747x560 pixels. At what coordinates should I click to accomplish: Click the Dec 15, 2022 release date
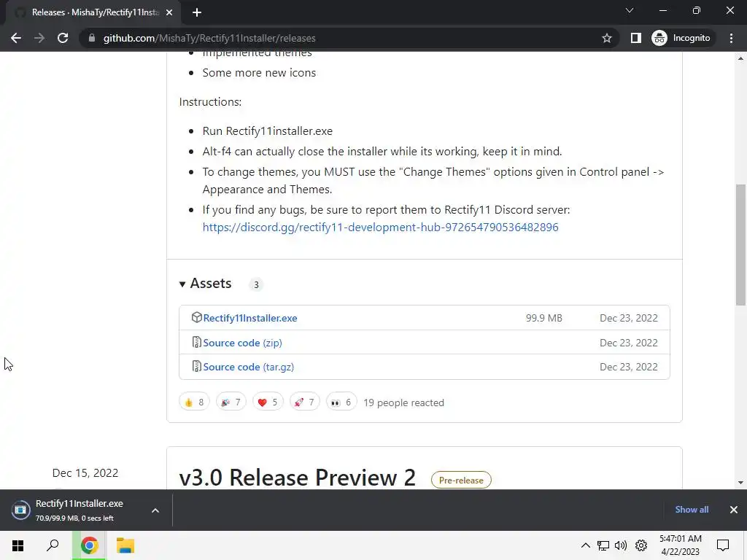pyautogui.click(x=85, y=472)
